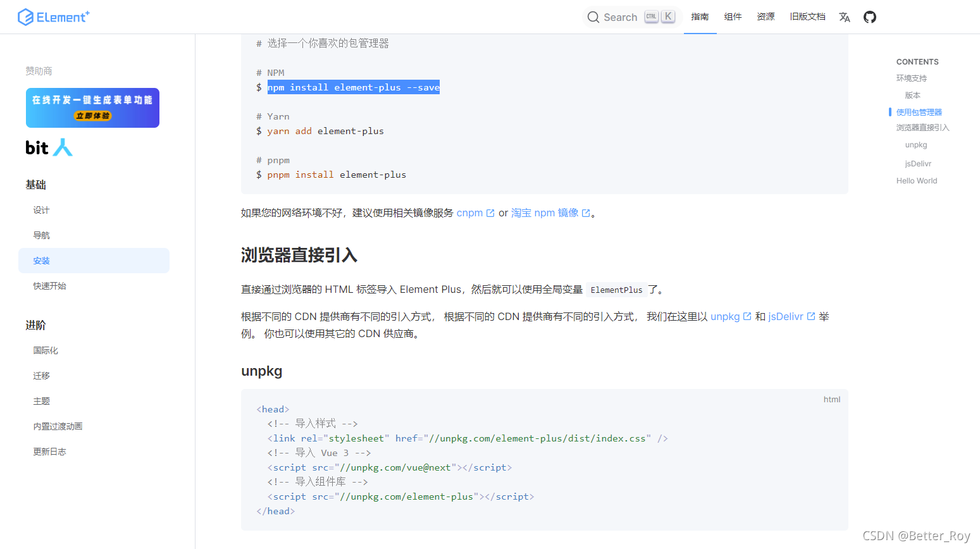This screenshot has height=549, width=980.
Task: Open the cnpm mirror link
Action: 471,213
